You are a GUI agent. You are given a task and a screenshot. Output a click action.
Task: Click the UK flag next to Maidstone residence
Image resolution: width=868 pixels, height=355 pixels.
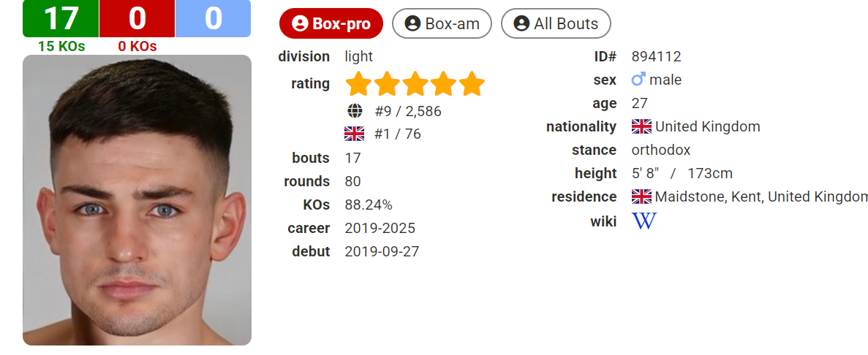pos(641,196)
